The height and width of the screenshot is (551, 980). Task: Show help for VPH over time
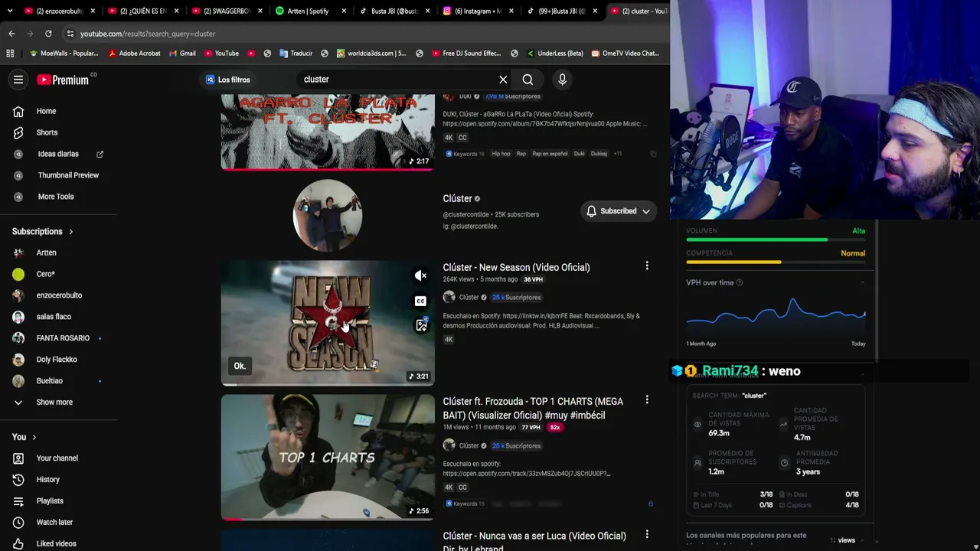click(x=740, y=283)
